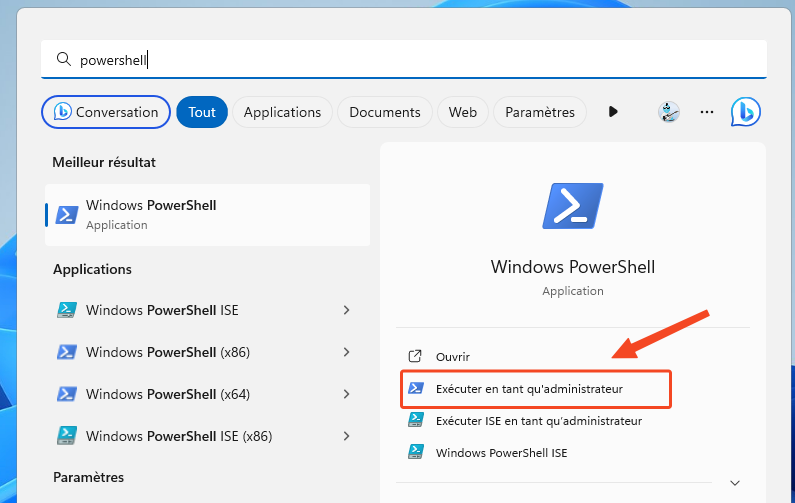The image size is (795, 503).
Task: Click the Windows PowerShell ISE app icon
Action: click(67, 310)
